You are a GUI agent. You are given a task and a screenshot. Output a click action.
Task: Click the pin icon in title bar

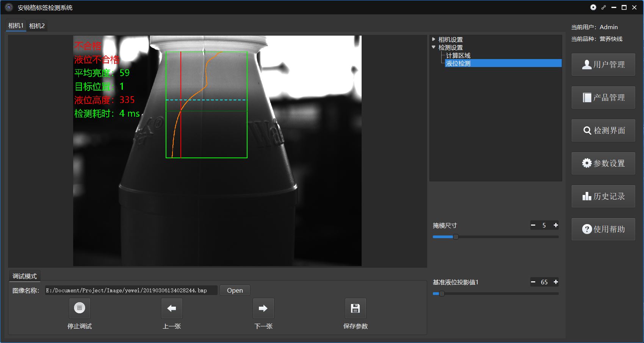603,7
